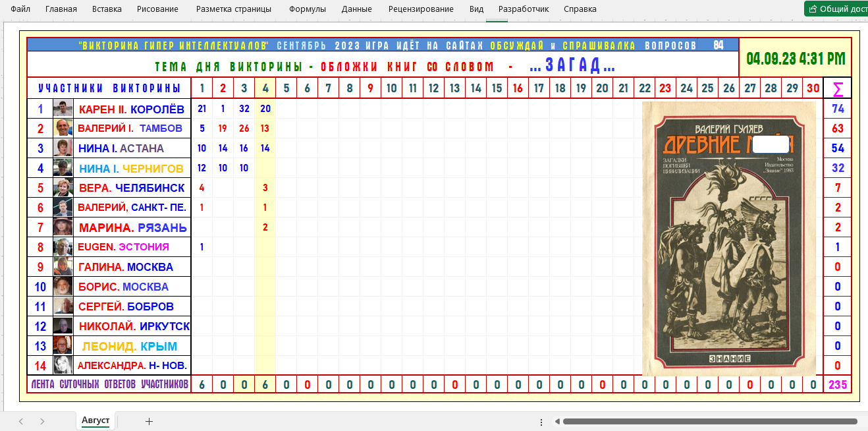
Task: Switch to the Главная ribbon tab
Action: pos(61,9)
